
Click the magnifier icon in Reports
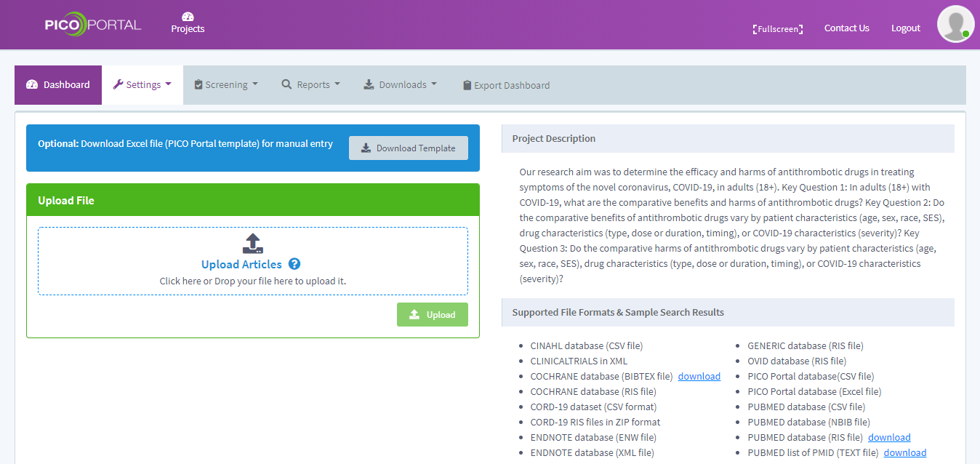[286, 84]
